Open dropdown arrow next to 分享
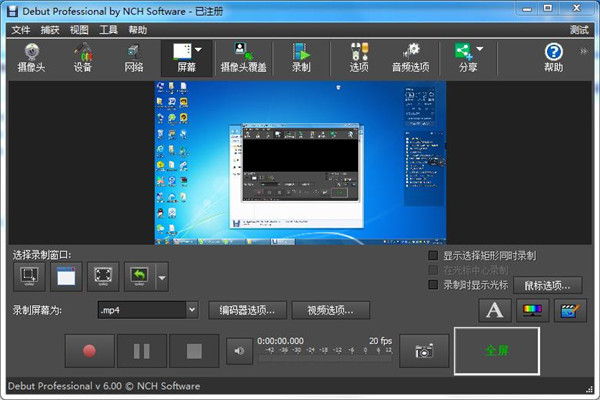The width and height of the screenshot is (600, 400). tap(480, 50)
